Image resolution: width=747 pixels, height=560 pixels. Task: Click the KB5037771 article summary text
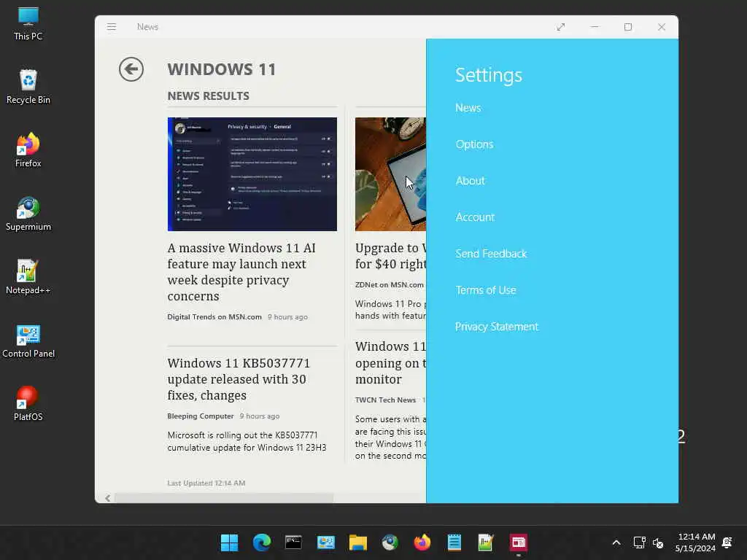[x=247, y=441]
